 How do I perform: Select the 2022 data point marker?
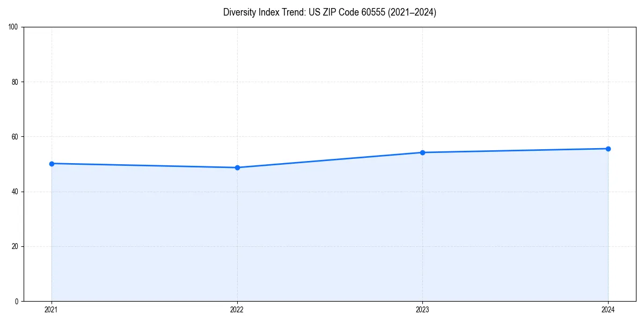(237, 167)
